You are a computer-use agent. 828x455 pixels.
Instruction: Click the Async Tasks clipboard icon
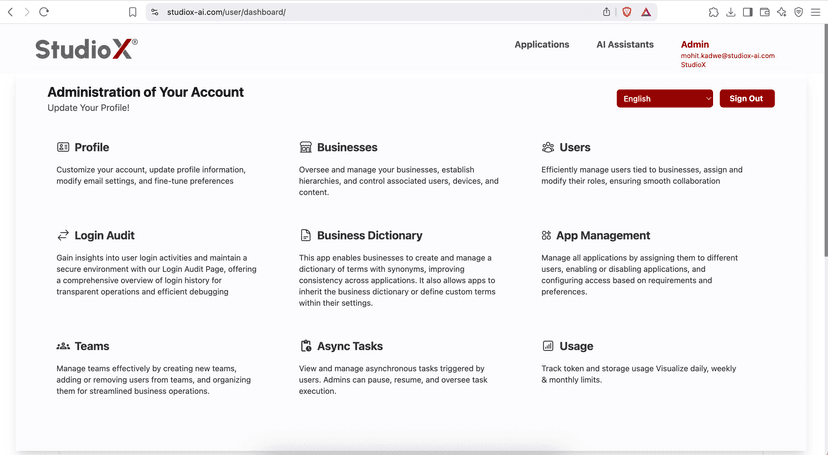(x=305, y=346)
